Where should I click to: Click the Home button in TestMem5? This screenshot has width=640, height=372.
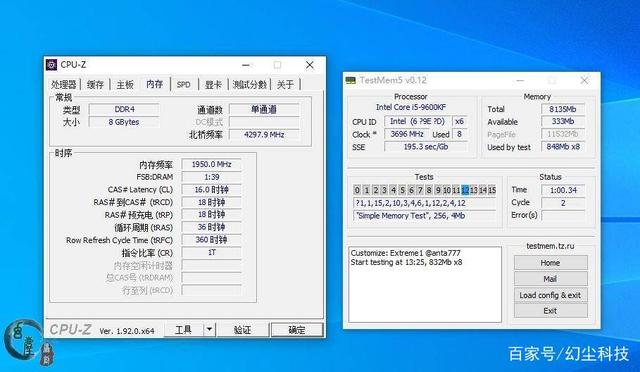pos(550,263)
